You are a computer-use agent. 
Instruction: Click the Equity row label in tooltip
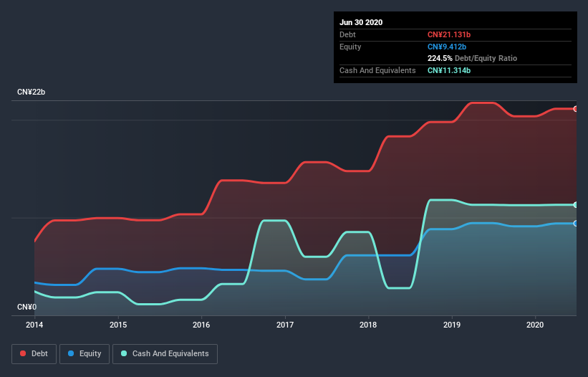(350, 47)
